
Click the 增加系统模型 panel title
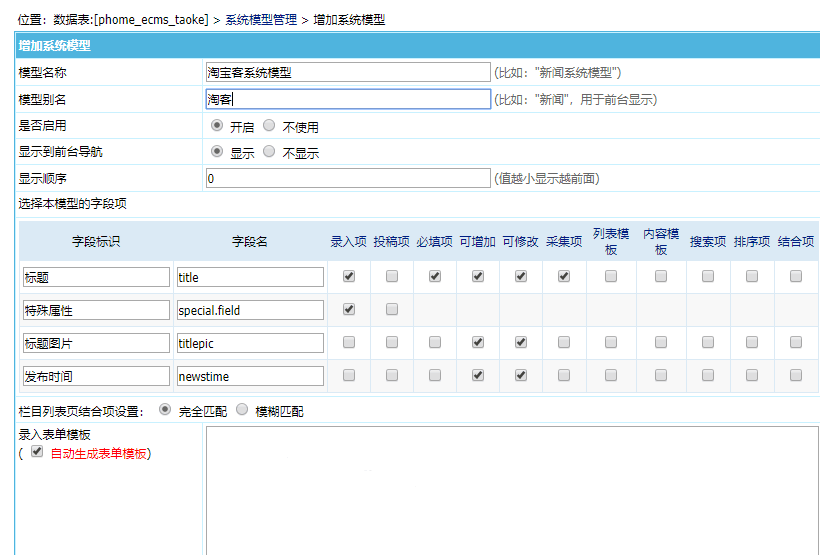[x=54, y=46]
